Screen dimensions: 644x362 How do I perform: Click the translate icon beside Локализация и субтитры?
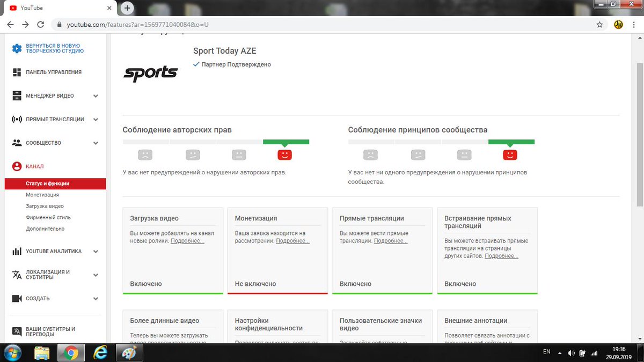click(17, 275)
